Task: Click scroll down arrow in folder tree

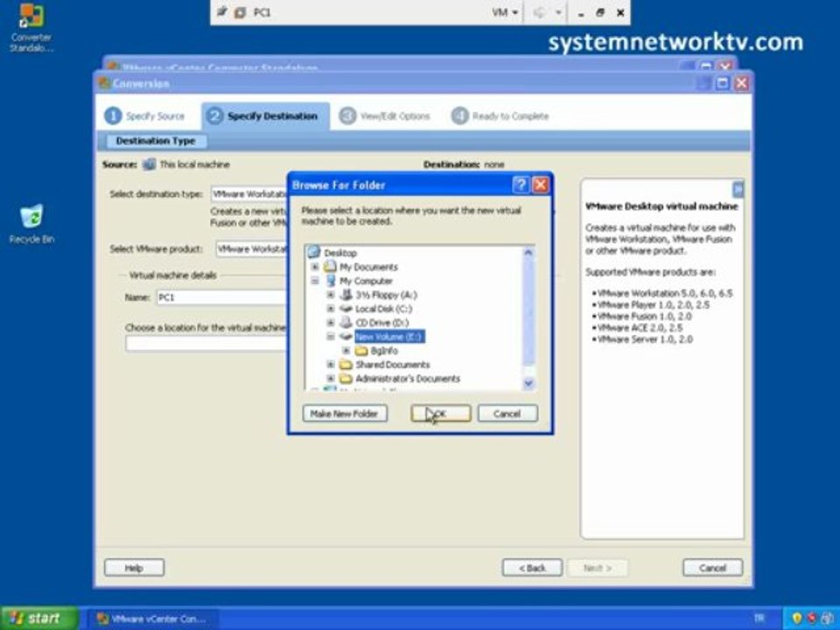Action: tap(528, 383)
